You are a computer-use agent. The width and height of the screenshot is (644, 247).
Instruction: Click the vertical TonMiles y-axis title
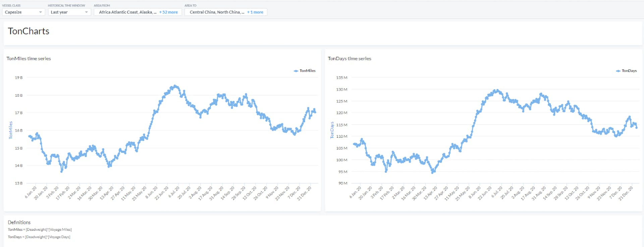coord(10,130)
